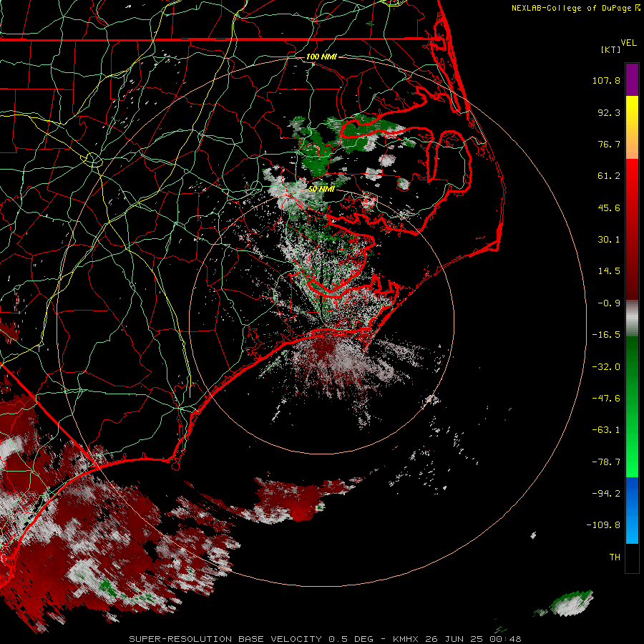Select the black TH segment of the color bar
The height and width of the screenshot is (644, 644).
point(632,557)
